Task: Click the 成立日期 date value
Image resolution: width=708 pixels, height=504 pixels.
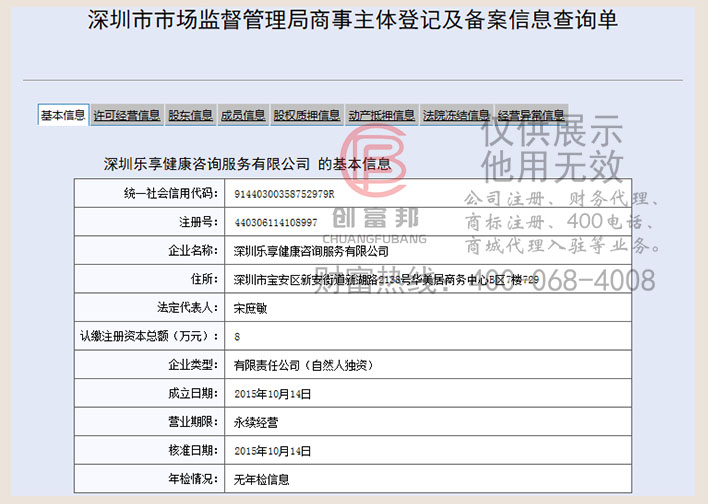Action: (x=272, y=394)
